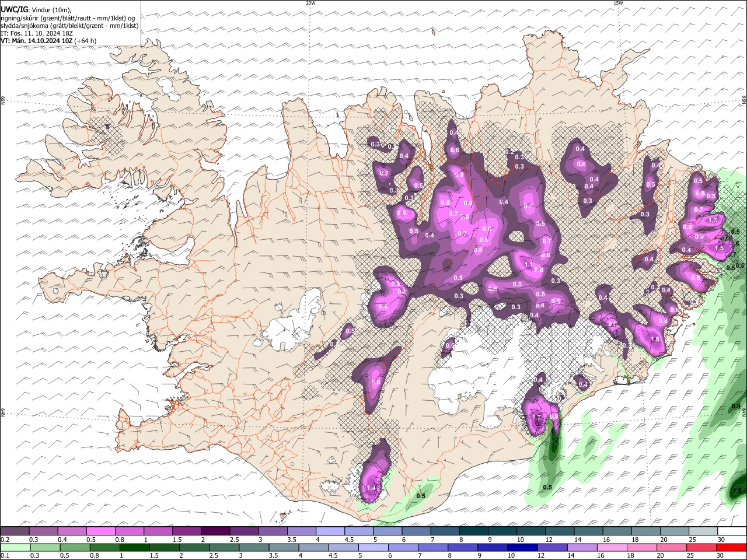Screen dimensions: 747x560
Task: Click the bright pink 0.5 swatch in the upper legend row
Action: click(x=101, y=531)
